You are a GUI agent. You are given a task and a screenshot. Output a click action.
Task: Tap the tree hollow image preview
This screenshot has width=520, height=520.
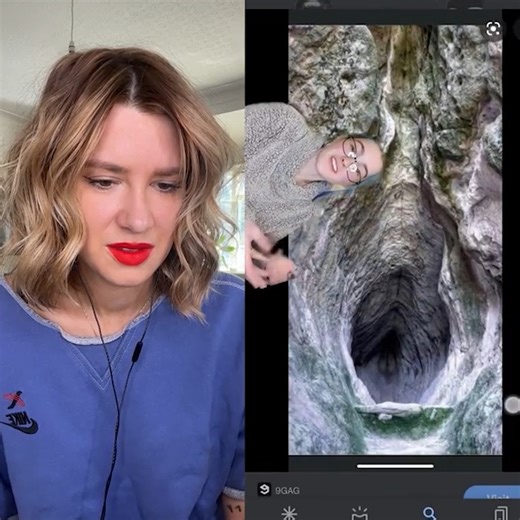click(x=395, y=239)
